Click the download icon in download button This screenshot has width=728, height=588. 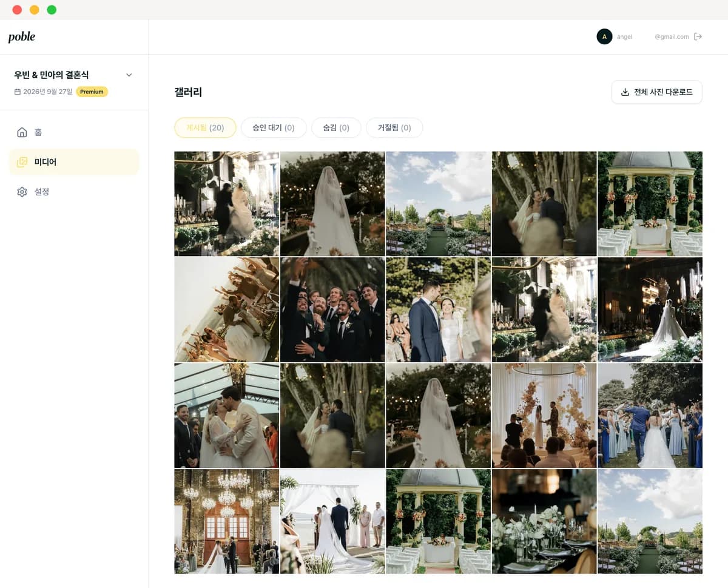tap(625, 92)
